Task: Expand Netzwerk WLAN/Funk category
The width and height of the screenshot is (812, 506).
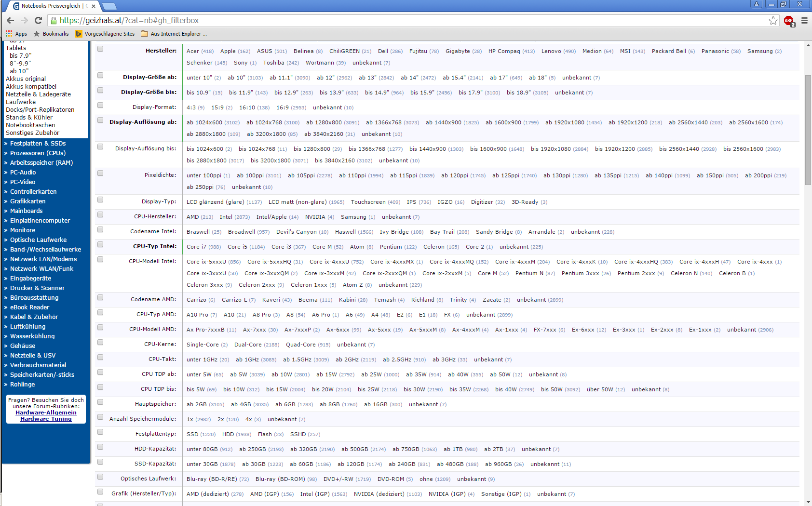Action: pos(41,268)
